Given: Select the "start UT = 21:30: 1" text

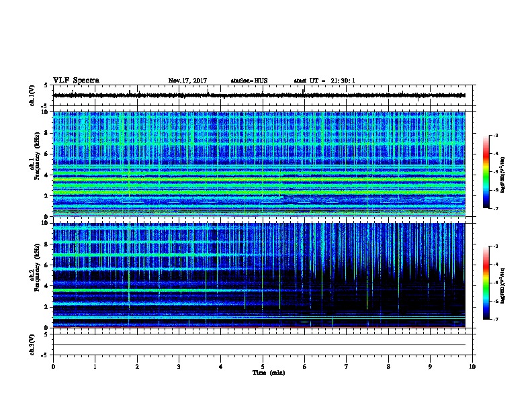Looking at the screenshot, I should tap(324, 81).
